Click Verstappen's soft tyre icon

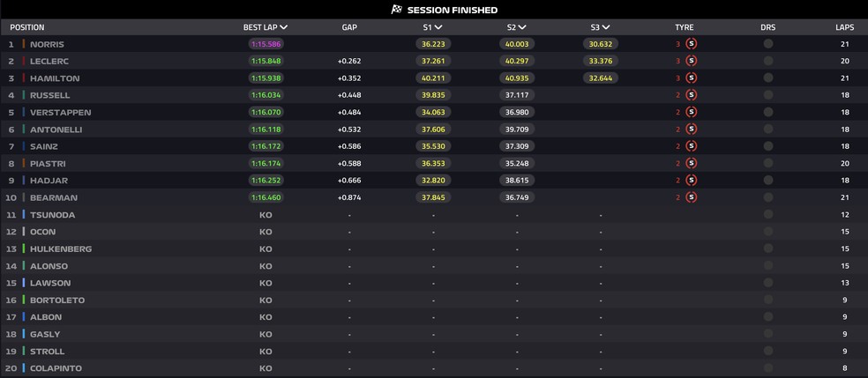[691, 112]
